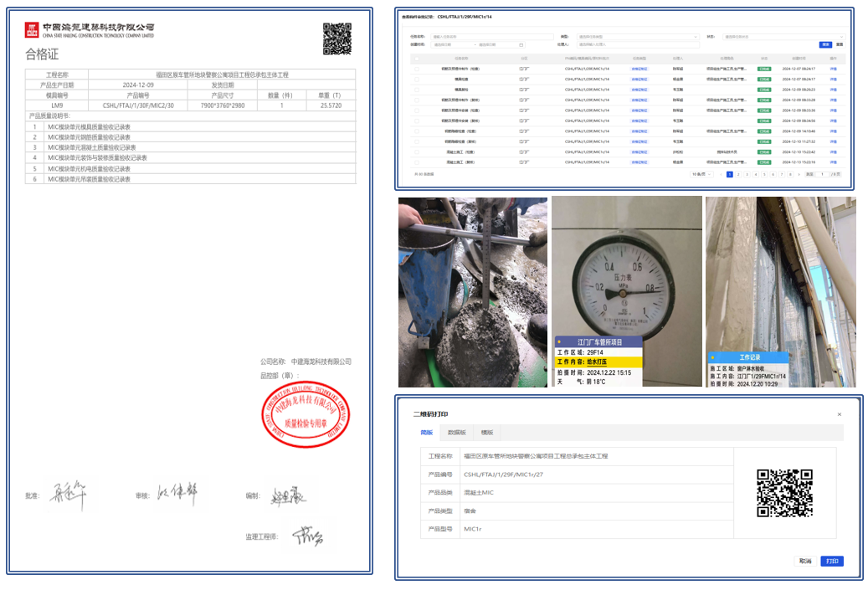Viewport: 868px width, 590px height.
Task: Switch to the 数据版 tab
Action: (457, 433)
